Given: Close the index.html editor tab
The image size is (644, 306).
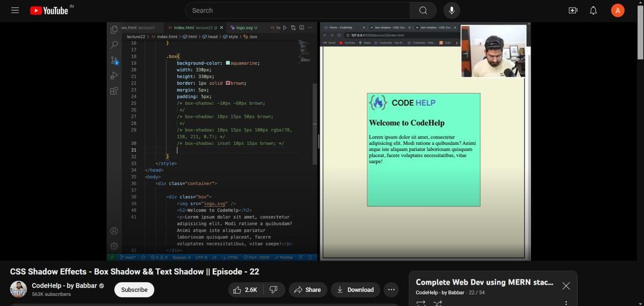Looking at the screenshot, I should pos(221,27).
